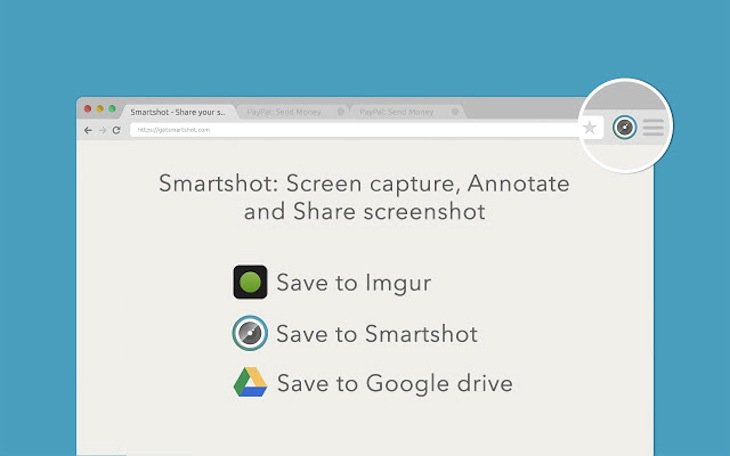730x456 pixels.
Task: Choose Save to Imgur text
Action: coord(354,283)
